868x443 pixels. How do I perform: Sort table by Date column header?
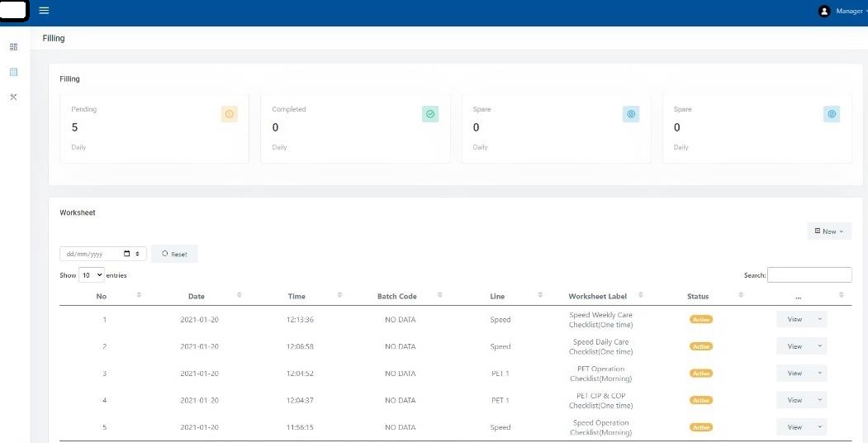pyautogui.click(x=197, y=296)
